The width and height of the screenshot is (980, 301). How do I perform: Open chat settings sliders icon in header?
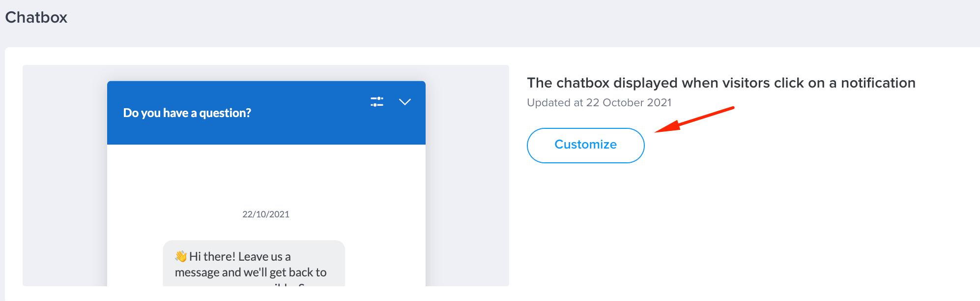click(x=377, y=102)
